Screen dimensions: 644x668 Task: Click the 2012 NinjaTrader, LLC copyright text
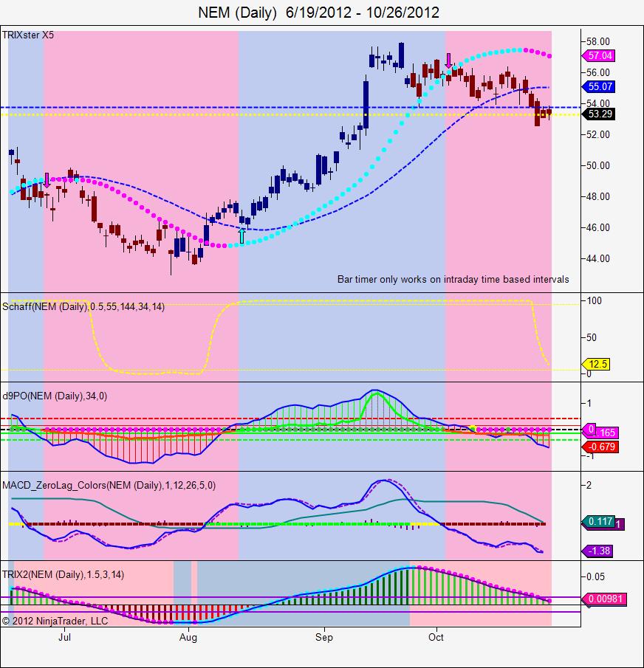tap(55, 621)
